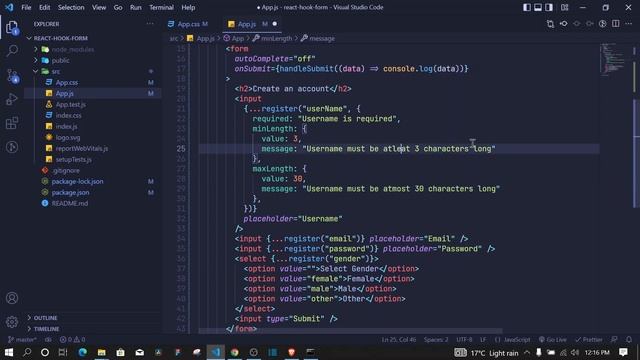Click the Split Editor Right icon

tap(616, 24)
